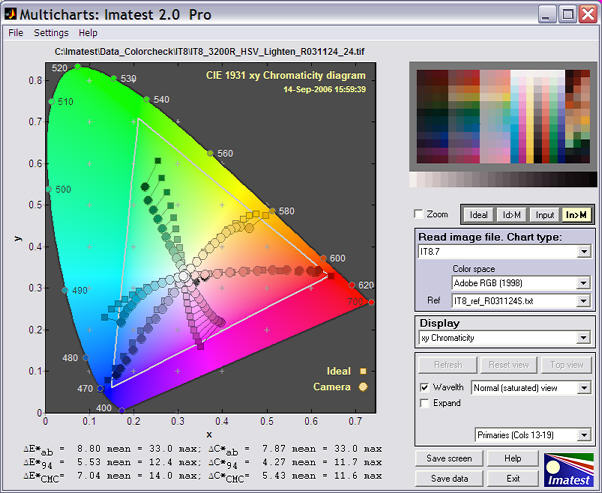602x493 pixels.
Task: Select the In>M display toggle button
Action: pos(576,215)
